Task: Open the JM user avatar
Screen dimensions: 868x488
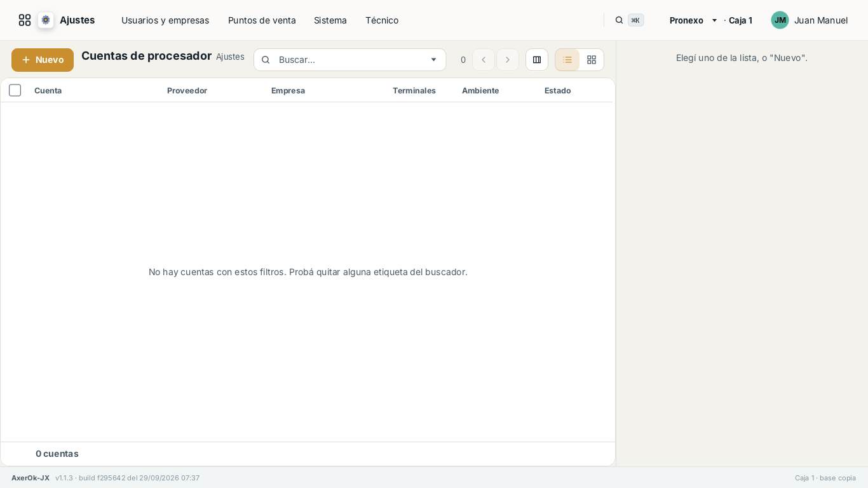Action: pos(780,20)
